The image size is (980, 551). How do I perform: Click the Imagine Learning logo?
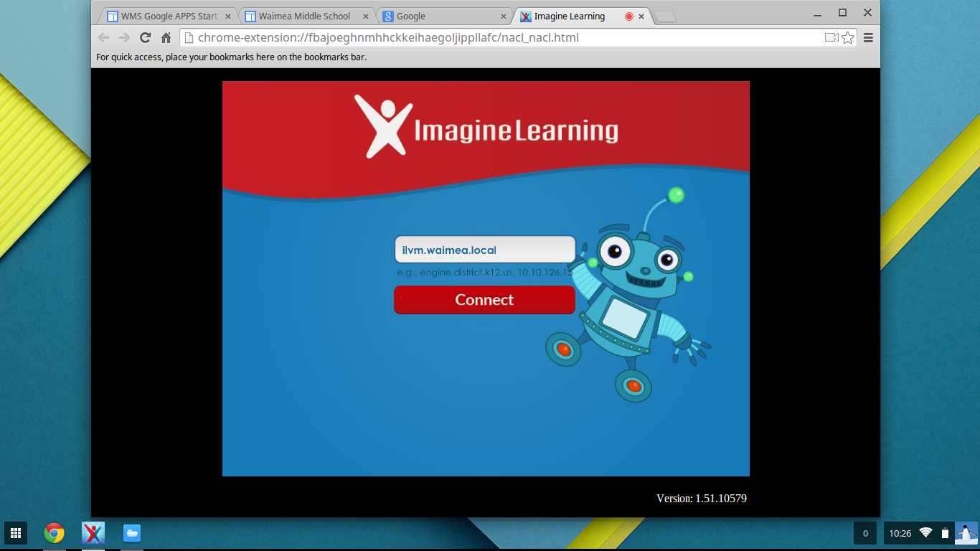point(486,126)
